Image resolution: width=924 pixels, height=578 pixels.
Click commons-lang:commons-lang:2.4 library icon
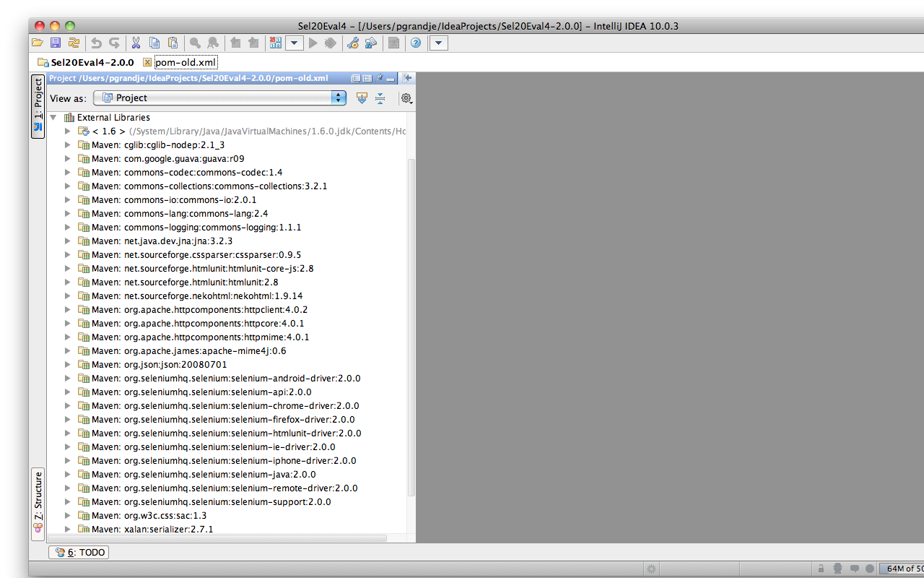coord(83,213)
